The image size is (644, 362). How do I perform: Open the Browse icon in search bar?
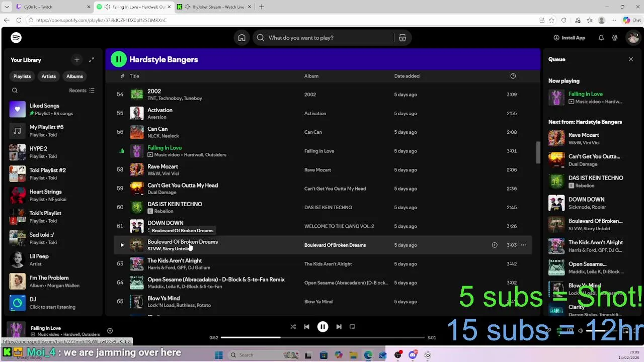(x=403, y=38)
